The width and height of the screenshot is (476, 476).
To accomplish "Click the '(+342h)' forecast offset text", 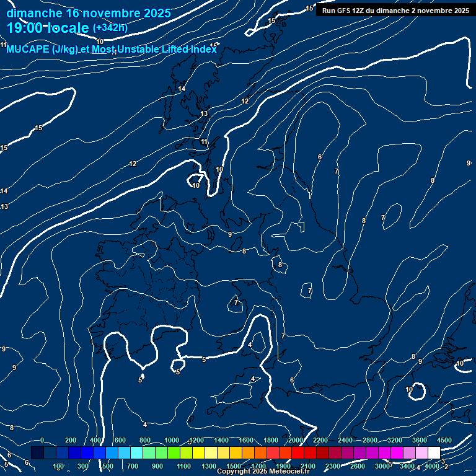I will 110,28.
